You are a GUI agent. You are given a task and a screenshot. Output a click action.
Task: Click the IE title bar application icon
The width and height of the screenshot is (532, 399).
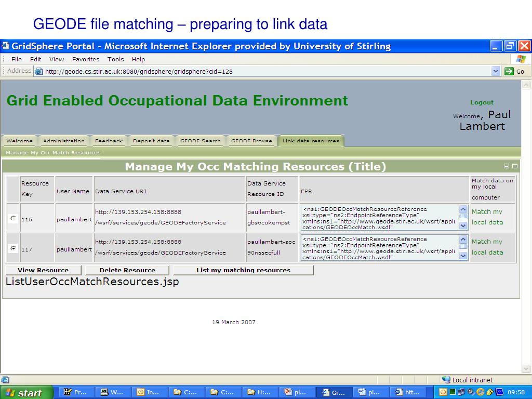[x=5, y=46]
